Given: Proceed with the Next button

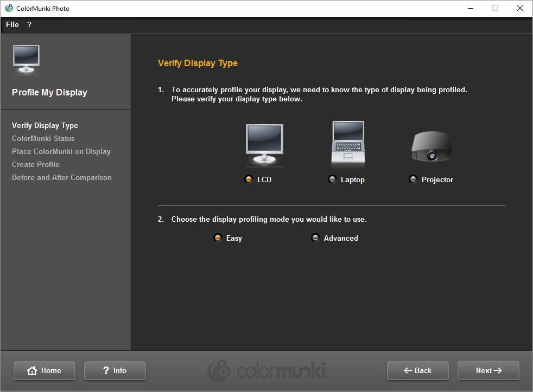Looking at the screenshot, I should [x=488, y=370].
